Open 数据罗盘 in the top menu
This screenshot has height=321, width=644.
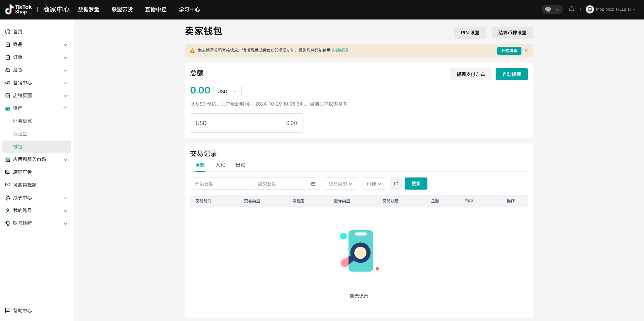(x=89, y=9)
